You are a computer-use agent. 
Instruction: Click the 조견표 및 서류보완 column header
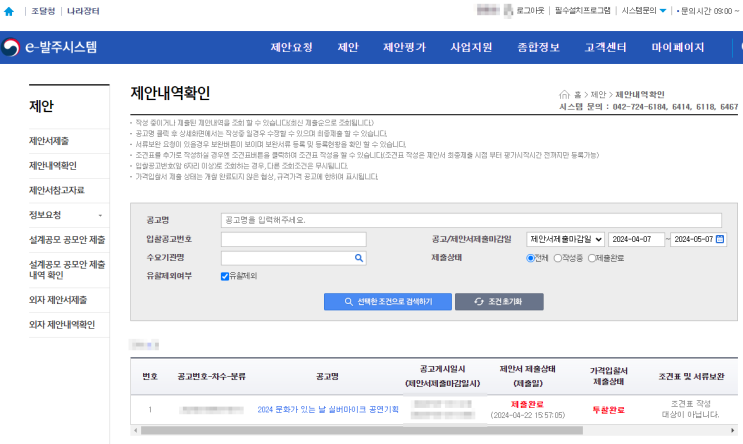tap(691, 376)
